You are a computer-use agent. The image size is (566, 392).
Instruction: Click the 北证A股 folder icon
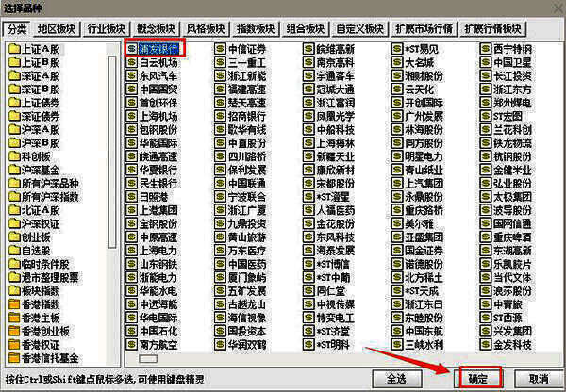[x=14, y=210]
